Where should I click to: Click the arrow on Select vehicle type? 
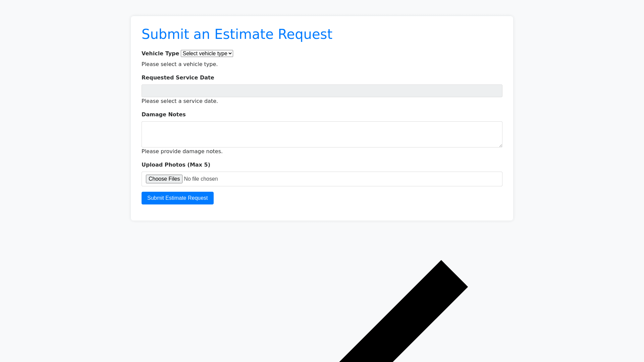point(230,54)
